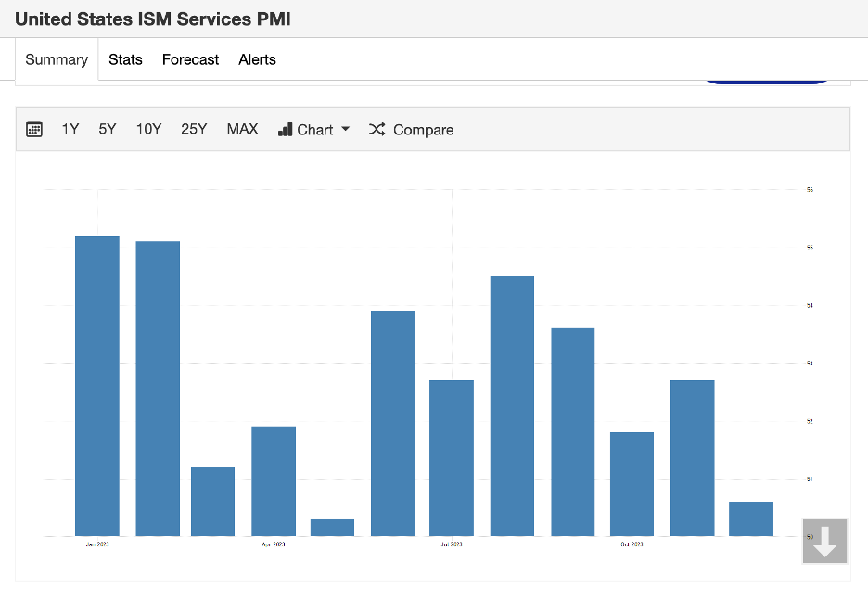Choose the 5Y time range
The height and width of the screenshot is (614, 868).
108,130
